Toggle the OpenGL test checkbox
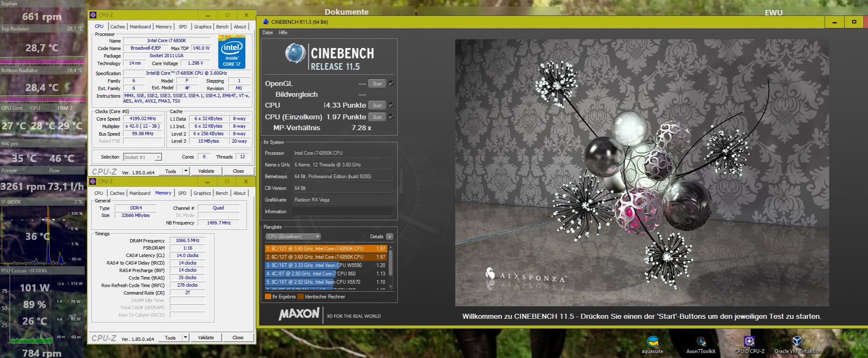Screen dimensions: 868x358 [391, 83]
